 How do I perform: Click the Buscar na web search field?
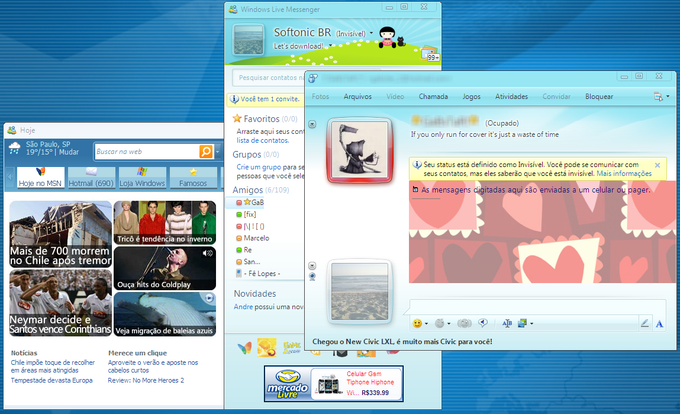coord(147,152)
